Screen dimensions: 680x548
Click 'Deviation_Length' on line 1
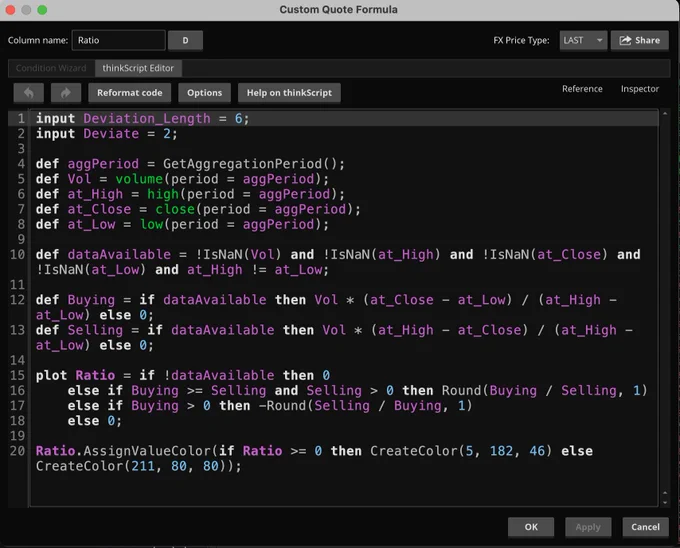(147, 119)
